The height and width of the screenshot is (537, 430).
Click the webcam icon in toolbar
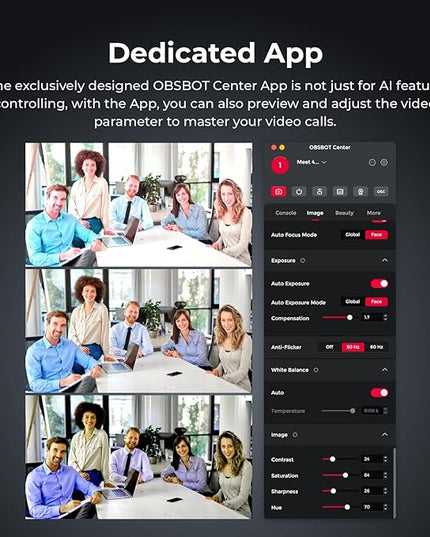tap(361, 191)
